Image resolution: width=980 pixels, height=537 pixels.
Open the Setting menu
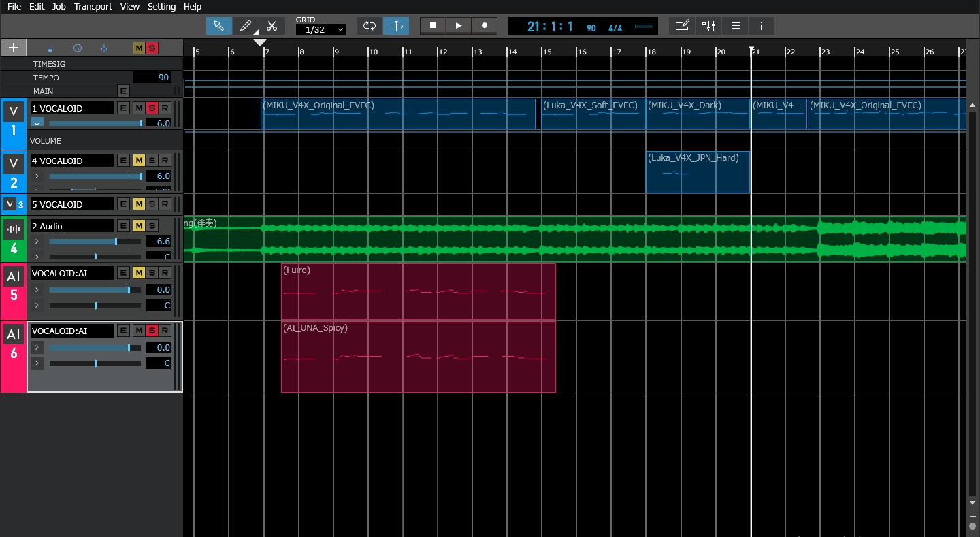(x=161, y=6)
